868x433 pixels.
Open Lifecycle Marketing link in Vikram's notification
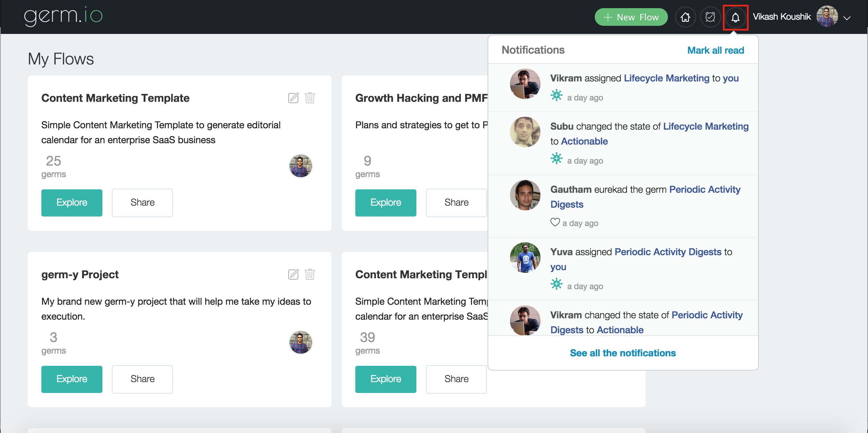coord(666,78)
